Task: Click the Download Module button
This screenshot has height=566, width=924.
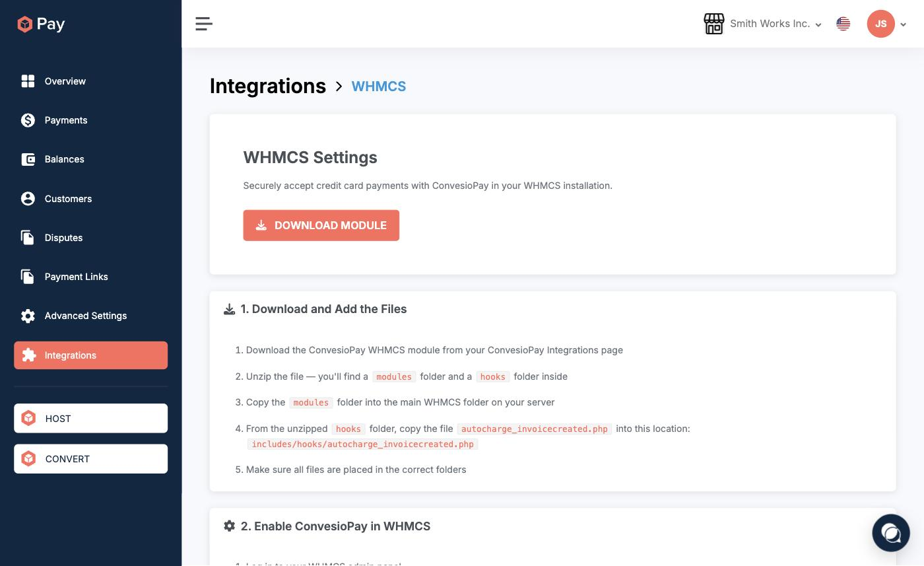Action: (x=321, y=225)
